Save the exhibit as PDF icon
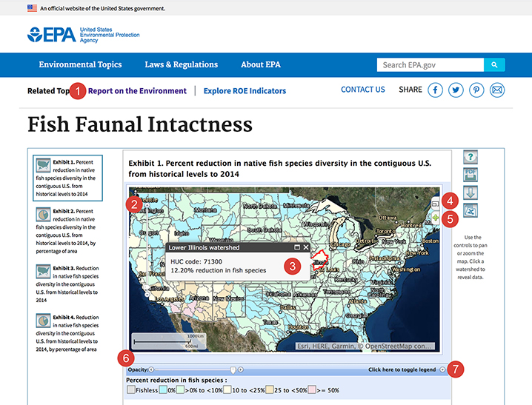The width and height of the screenshot is (532, 405). 471,175
